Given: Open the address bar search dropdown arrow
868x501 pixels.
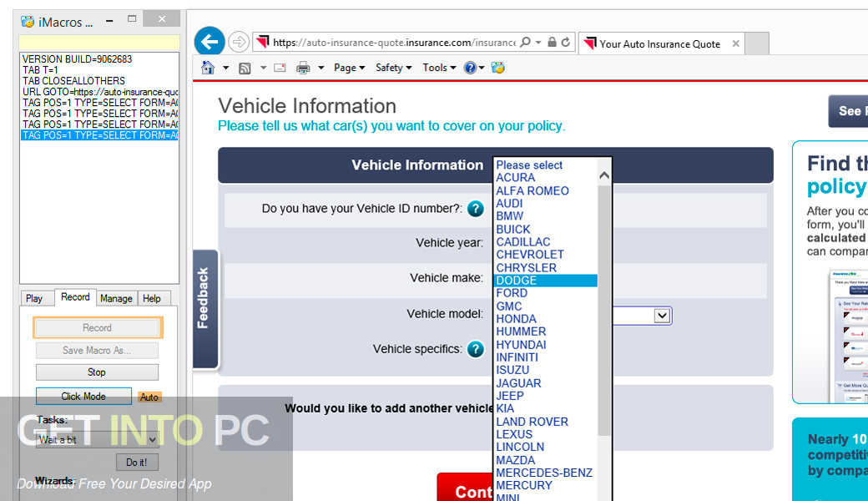Looking at the screenshot, I should tap(538, 42).
